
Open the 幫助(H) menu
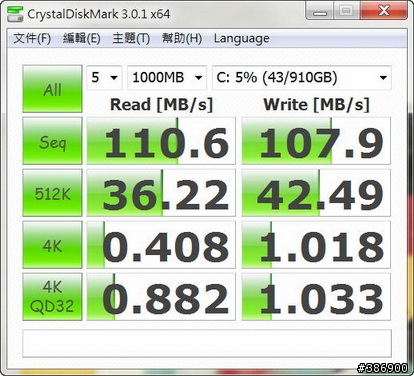tap(182, 38)
